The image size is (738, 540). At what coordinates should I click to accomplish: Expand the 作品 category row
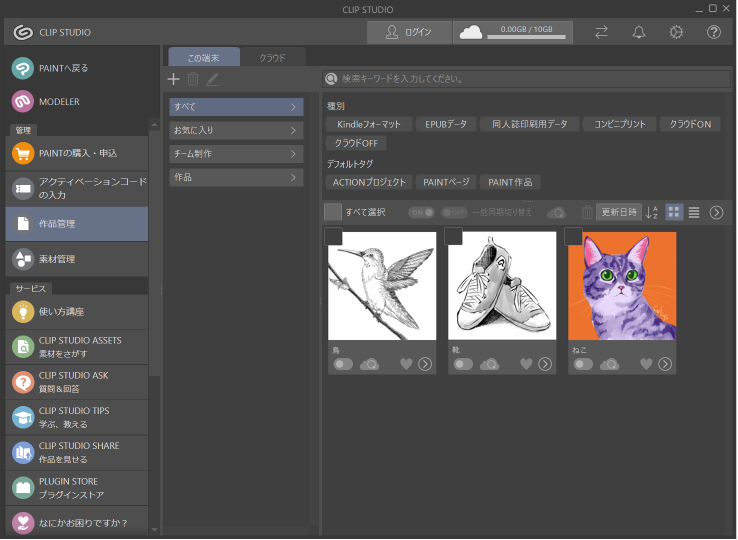236,177
